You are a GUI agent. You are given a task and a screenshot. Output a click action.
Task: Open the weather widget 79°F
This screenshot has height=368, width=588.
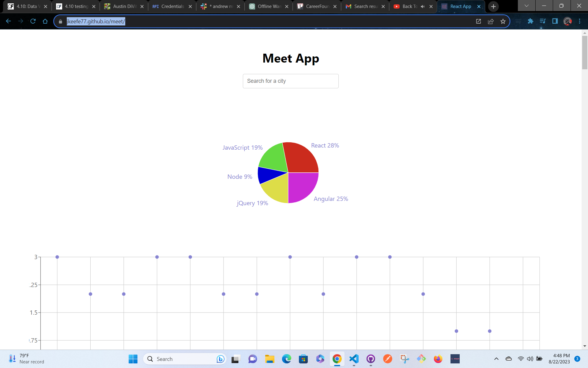(x=26, y=359)
